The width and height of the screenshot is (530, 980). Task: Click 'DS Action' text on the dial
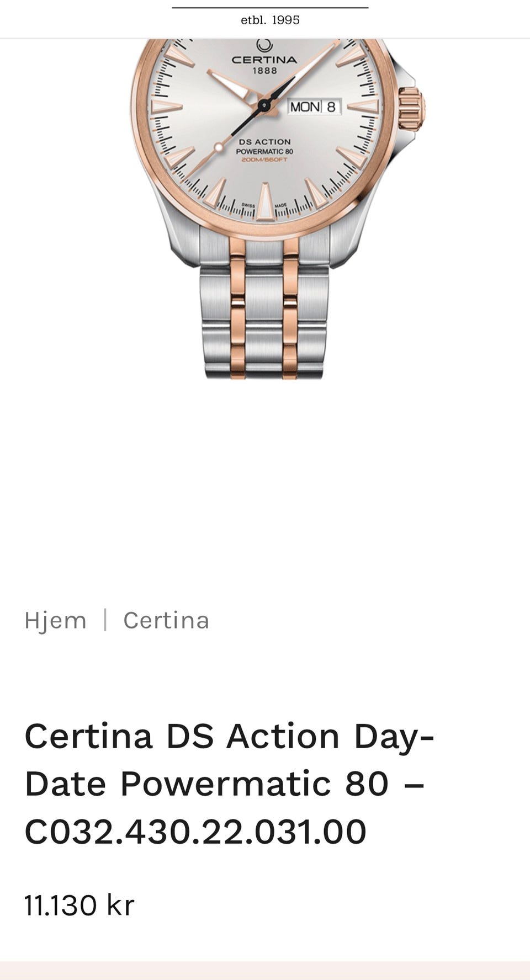(264, 142)
